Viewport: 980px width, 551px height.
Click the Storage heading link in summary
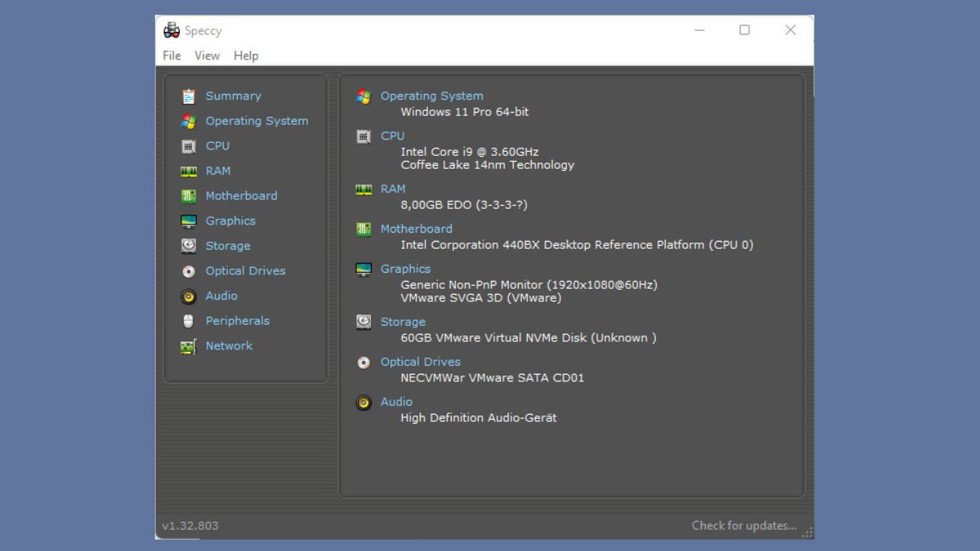tap(403, 322)
